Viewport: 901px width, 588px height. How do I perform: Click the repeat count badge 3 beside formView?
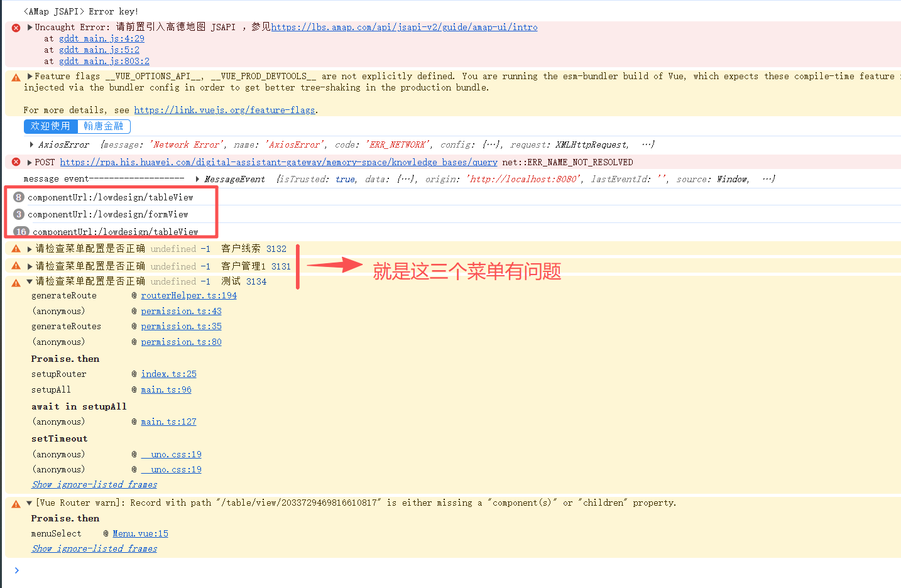pyautogui.click(x=19, y=214)
